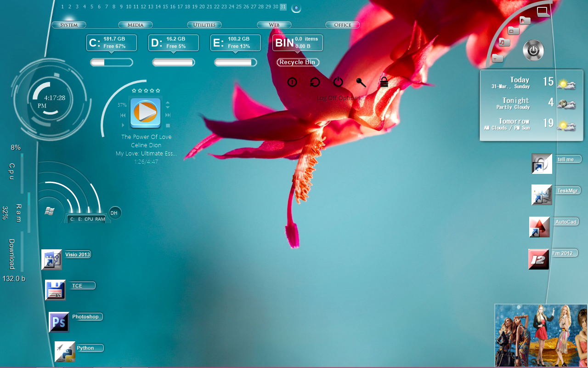Lower volume with the down arrow

[168, 107]
